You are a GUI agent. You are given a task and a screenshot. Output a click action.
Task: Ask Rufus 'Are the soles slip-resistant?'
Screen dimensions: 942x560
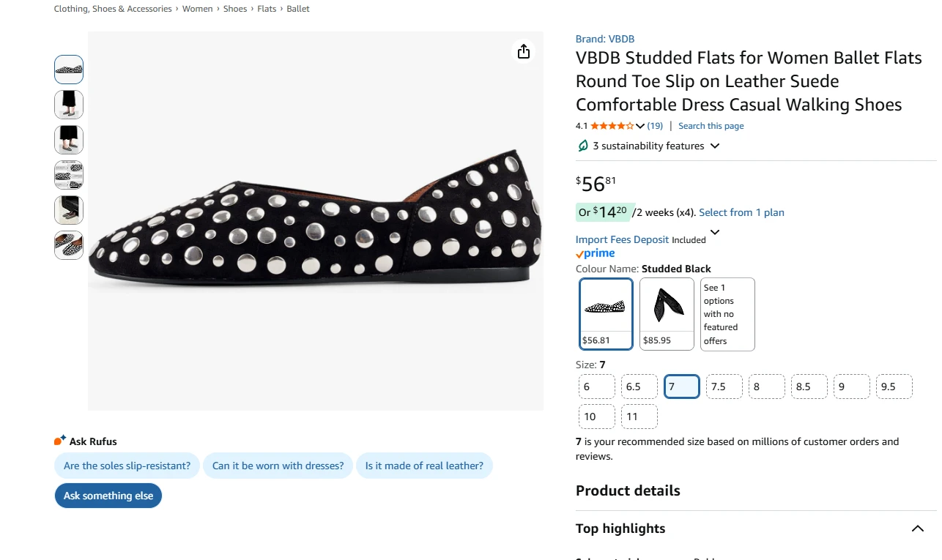tap(127, 466)
